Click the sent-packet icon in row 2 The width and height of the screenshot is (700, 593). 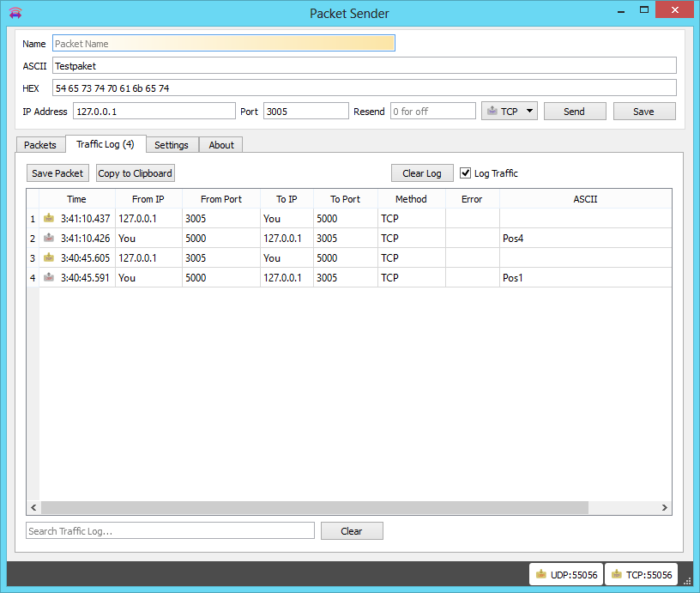[49, 238]
